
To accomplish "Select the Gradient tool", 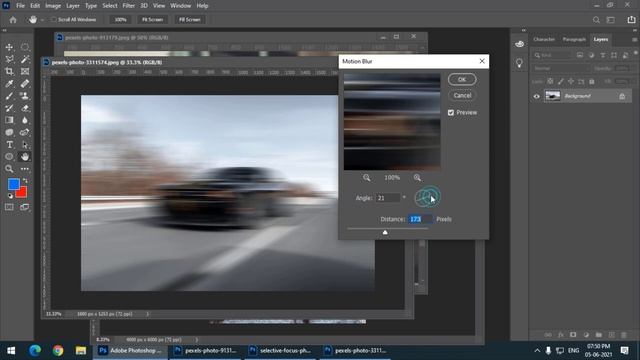I will (x=9, y=120).
